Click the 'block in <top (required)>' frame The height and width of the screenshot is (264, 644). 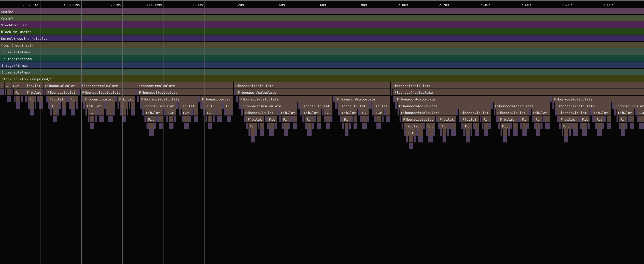pyautogui.click(x=322, y=79)
